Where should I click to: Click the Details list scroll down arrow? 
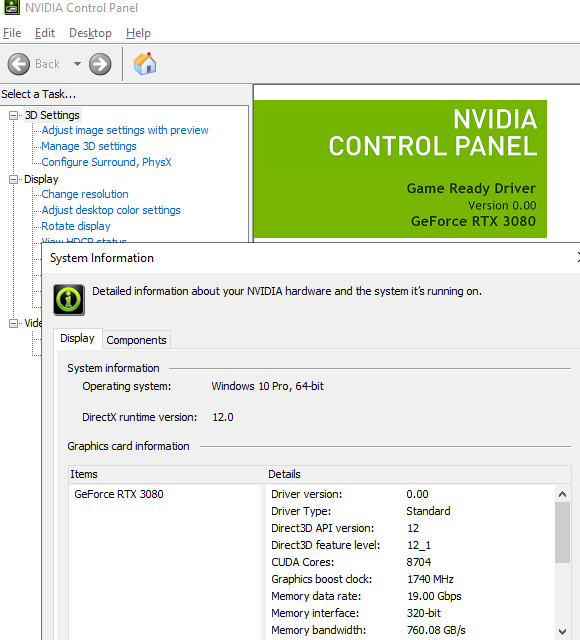[562, 631]
